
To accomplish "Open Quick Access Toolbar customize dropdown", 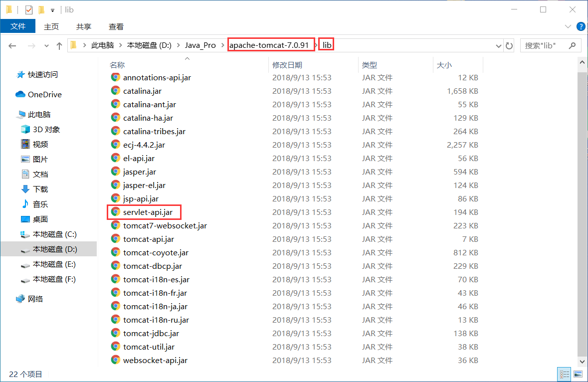I will [x=52, y=10].
